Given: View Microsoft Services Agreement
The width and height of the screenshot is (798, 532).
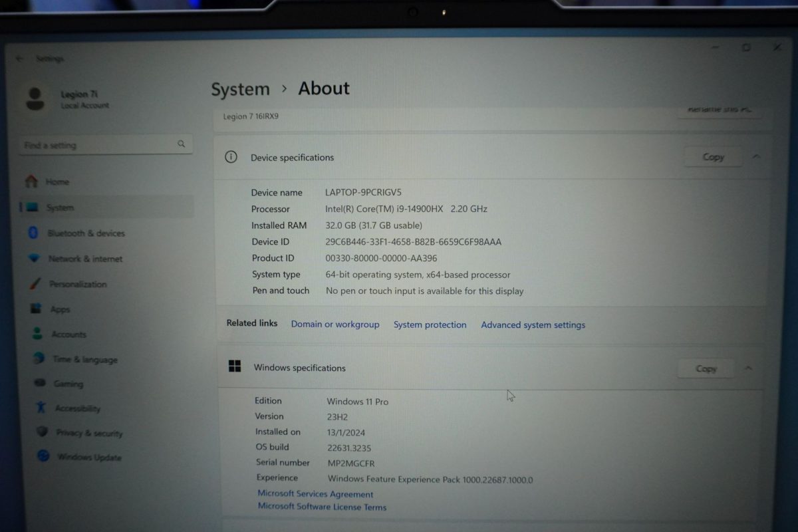Looking at the screenshot, I should tap(315, 494).
